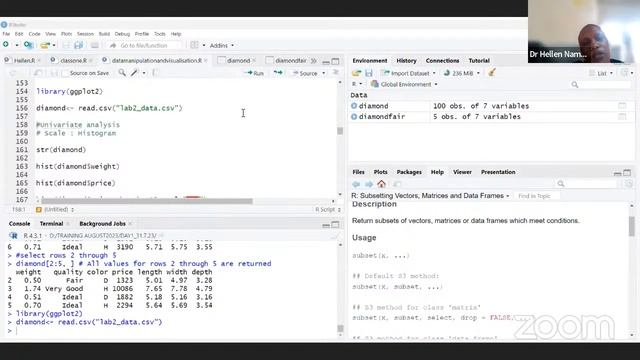Open the Session menu

(85, 34)
